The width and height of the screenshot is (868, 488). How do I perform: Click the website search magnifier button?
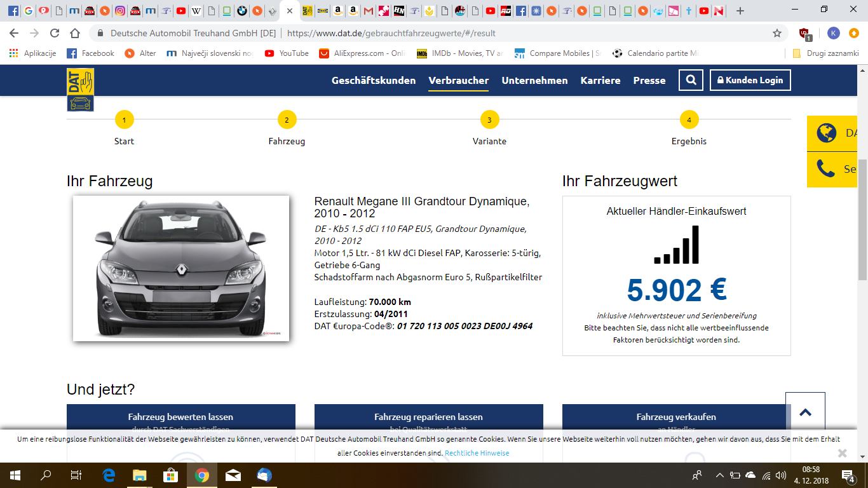pyautogui.click(x=691, y=81)
